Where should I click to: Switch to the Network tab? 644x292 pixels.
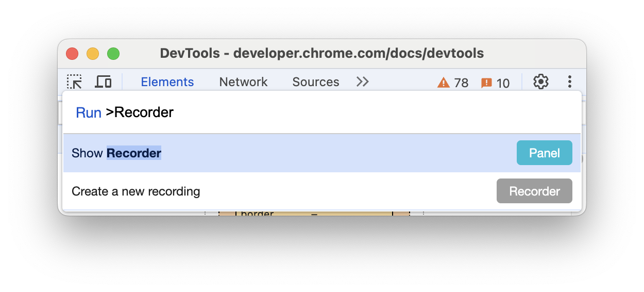coord(243,82)
